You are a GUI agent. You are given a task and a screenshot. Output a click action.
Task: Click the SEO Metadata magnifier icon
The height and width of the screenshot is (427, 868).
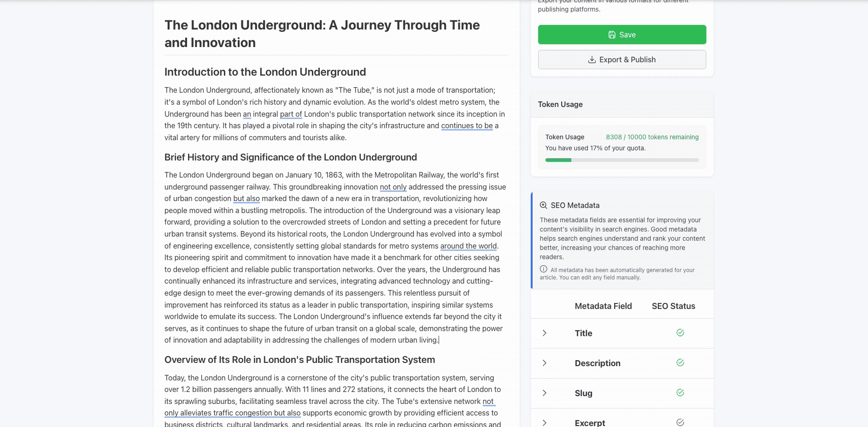tap(543, 206)
